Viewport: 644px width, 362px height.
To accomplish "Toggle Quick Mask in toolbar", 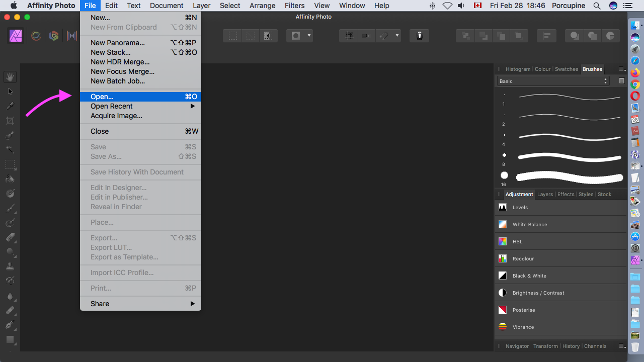I will 296,36.
